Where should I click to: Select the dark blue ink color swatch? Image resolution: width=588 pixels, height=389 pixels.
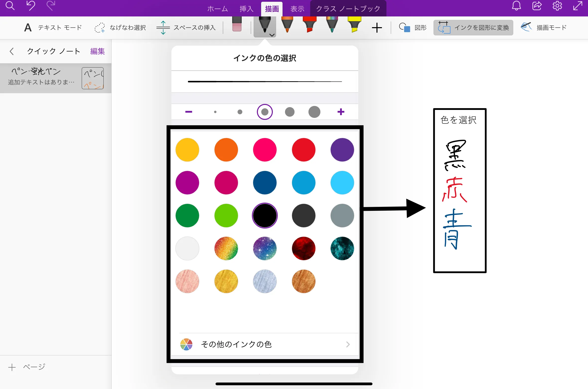[x=265, y=183]
